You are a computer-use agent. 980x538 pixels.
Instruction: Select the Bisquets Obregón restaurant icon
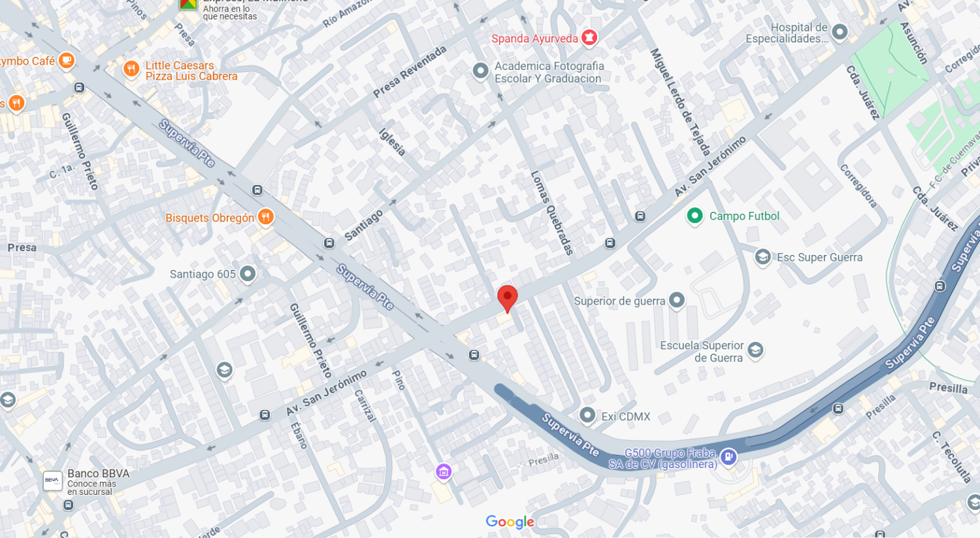tap(265, 217)
